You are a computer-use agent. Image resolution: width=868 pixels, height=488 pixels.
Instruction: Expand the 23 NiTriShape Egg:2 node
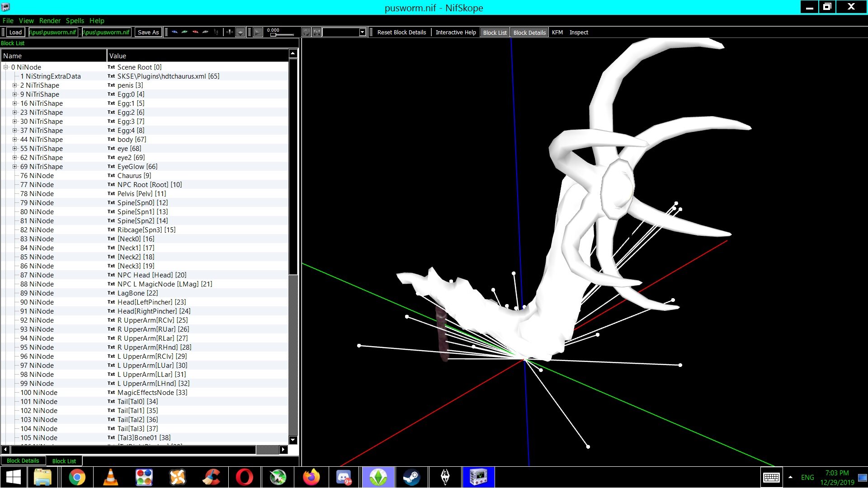tap(15, 113)
